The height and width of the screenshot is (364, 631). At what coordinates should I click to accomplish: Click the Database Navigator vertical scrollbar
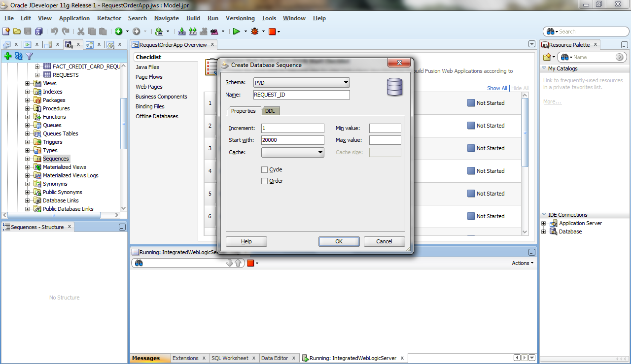click(123, 123)
